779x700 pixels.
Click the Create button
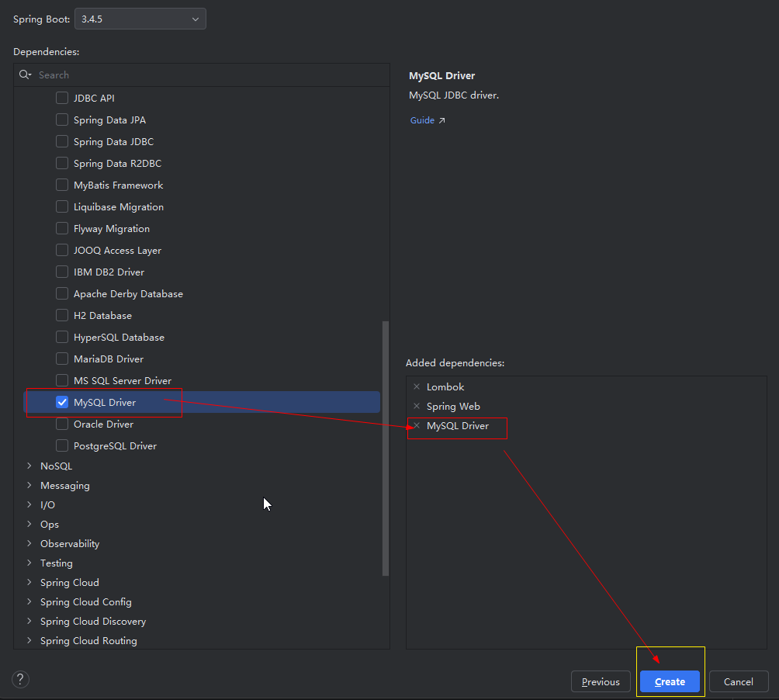pyautogui.click(x=670, y=681)
